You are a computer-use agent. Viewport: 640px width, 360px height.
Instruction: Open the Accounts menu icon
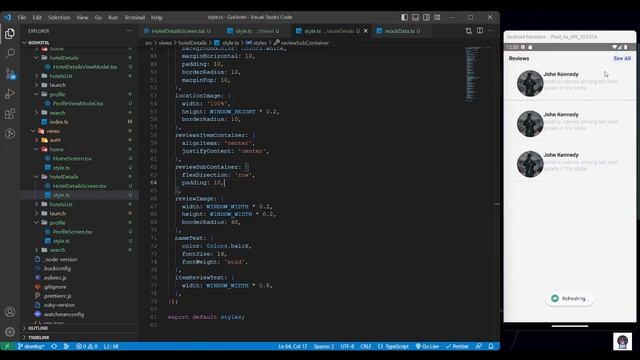click(x=10, y=312)
